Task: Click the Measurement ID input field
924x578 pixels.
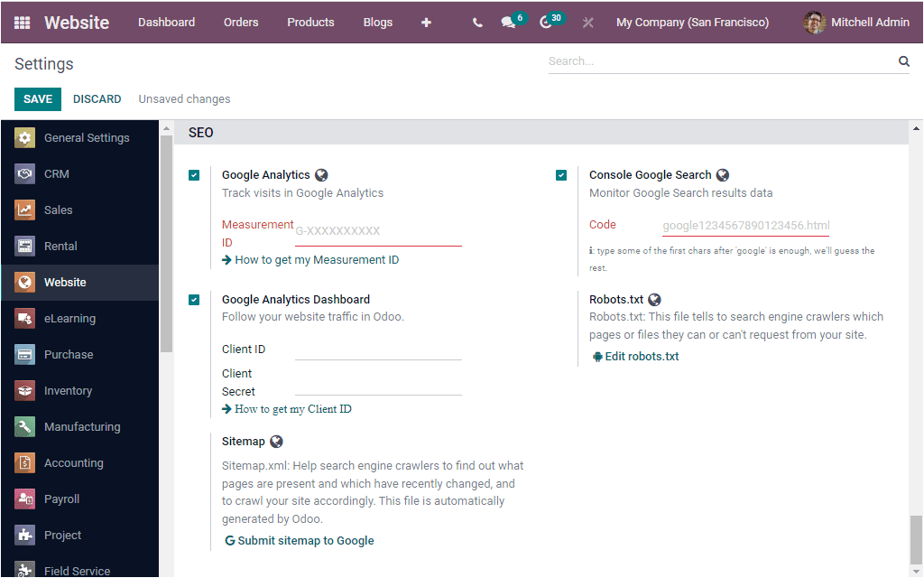Action: click(377, 231)
